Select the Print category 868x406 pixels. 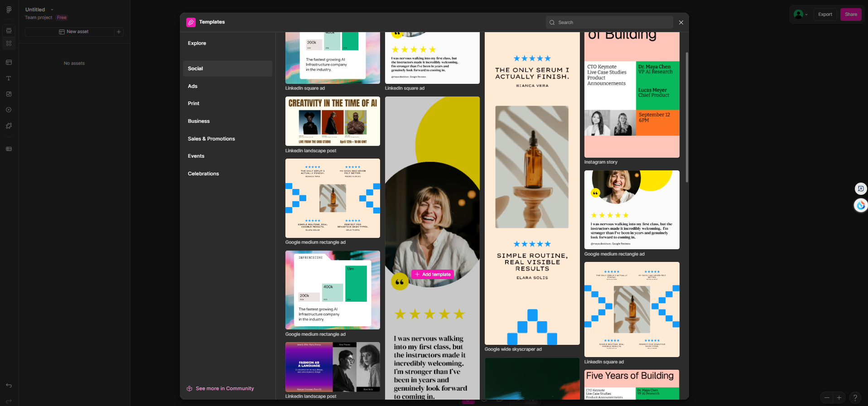click(227, 104)
